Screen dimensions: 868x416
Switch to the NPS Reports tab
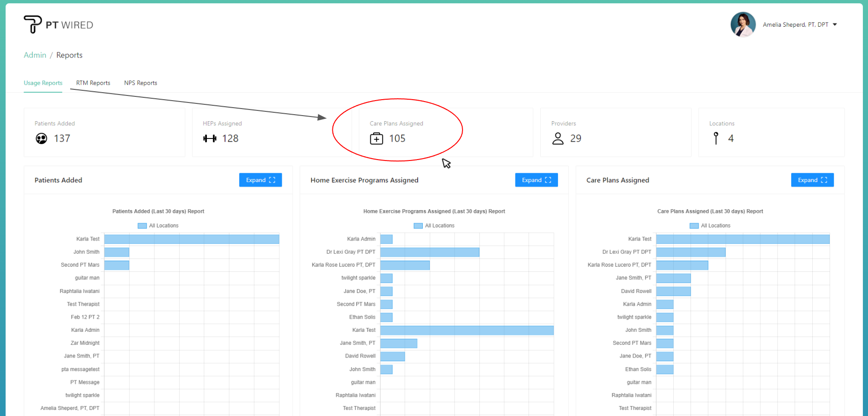[x=140, y=83]
